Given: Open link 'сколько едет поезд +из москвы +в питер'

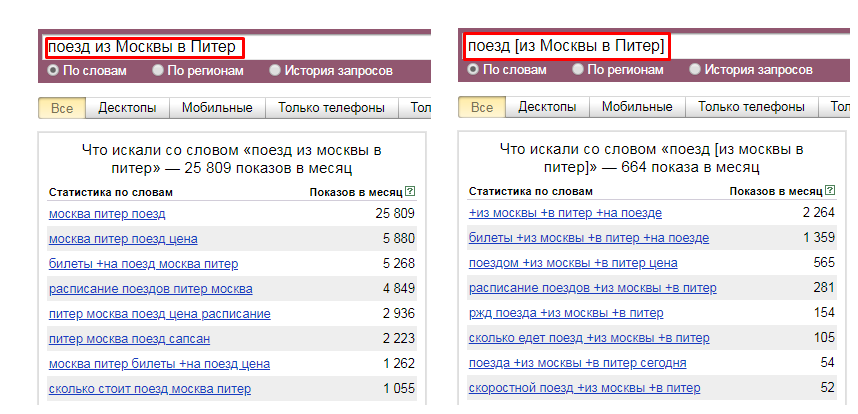Looking at the screenshot, I should [x=589, y=338].
